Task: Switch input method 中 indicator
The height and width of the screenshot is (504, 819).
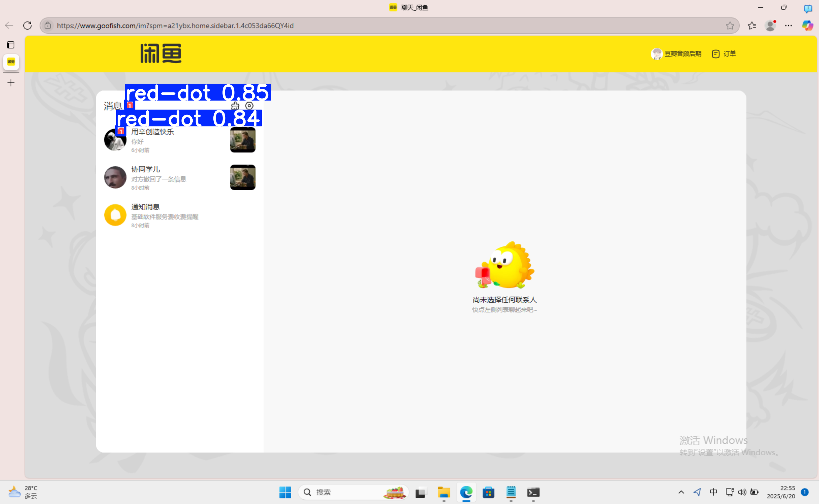Action: (713, 492)
